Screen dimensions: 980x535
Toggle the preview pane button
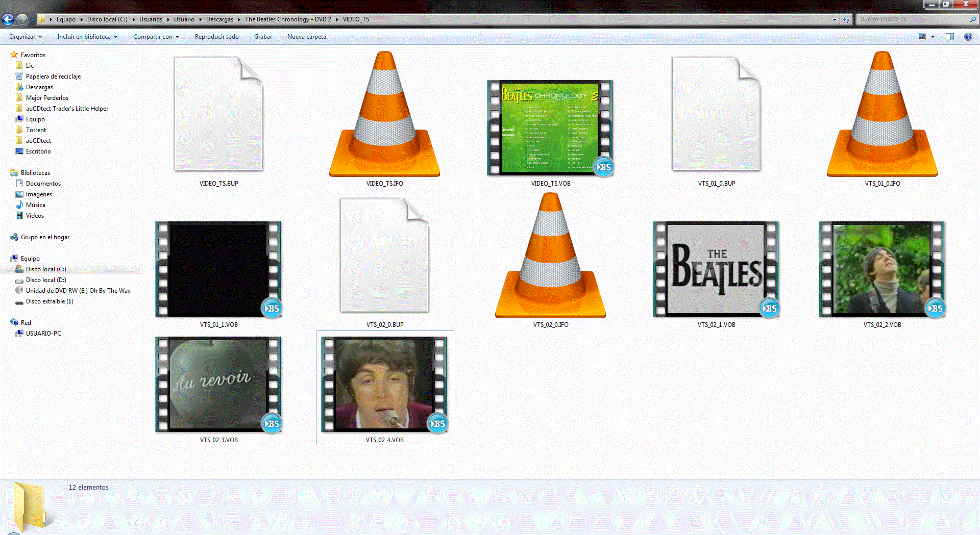click(x=950, y=37)
